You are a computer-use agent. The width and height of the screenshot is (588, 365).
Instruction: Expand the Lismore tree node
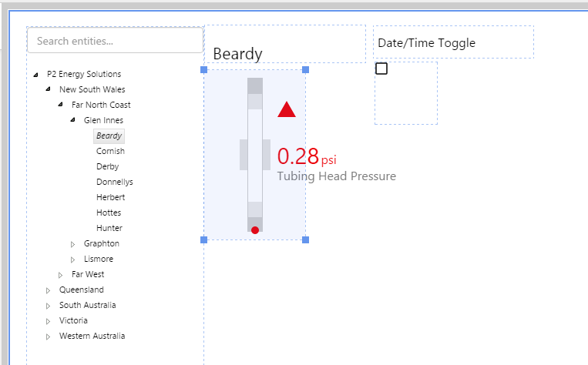73,260
